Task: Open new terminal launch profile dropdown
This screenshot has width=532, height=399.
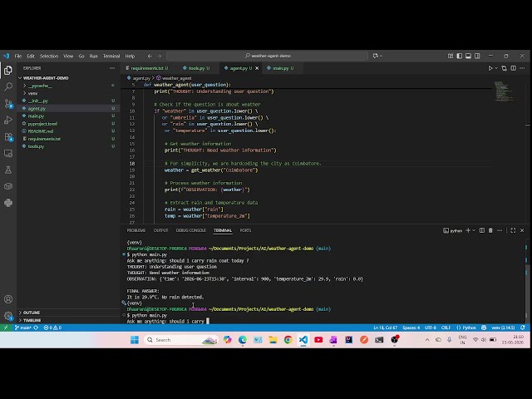Action: point(474,230)
